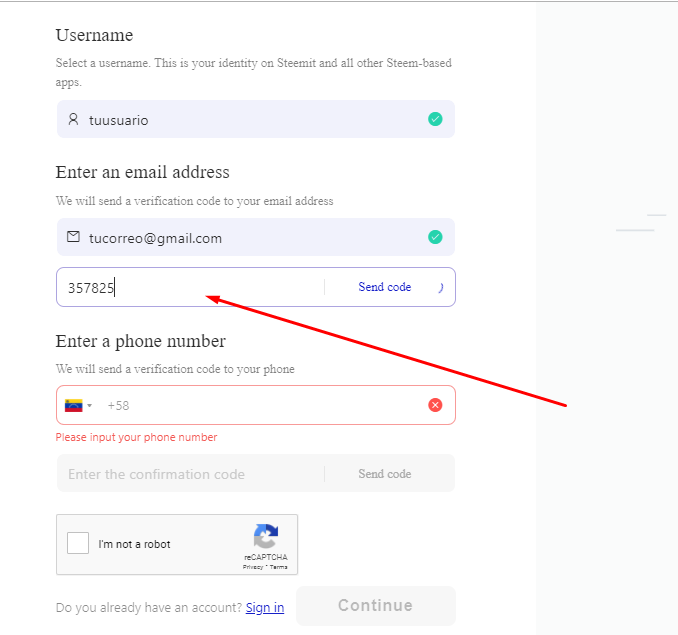Open the reCAPTCHA Privacy link
678x635 pixels.
253,567
